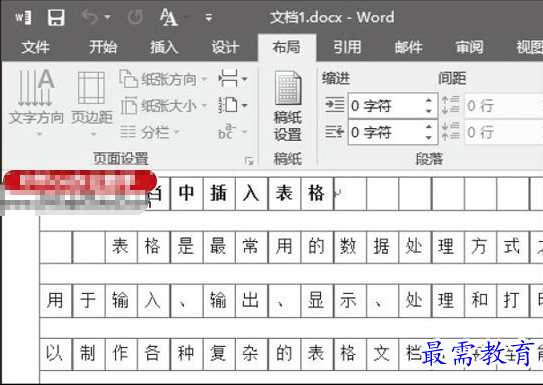This screenshot has width=543, height=385.
Task: Click the spacing after 0 行 field
Action: (x=504, y=132)
